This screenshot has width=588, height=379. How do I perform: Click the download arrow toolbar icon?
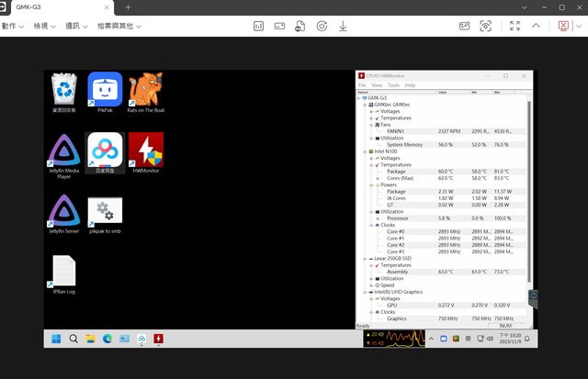[x=343, y=26]
